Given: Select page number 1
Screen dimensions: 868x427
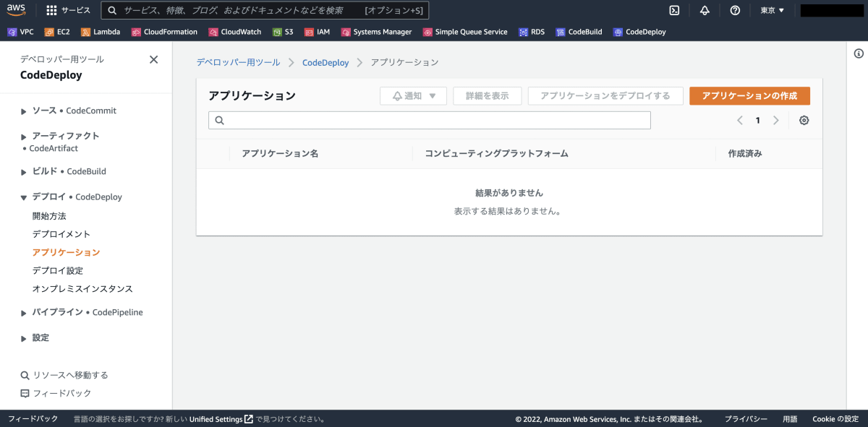Looking at the screenshot, I should (x=758, y=121).
